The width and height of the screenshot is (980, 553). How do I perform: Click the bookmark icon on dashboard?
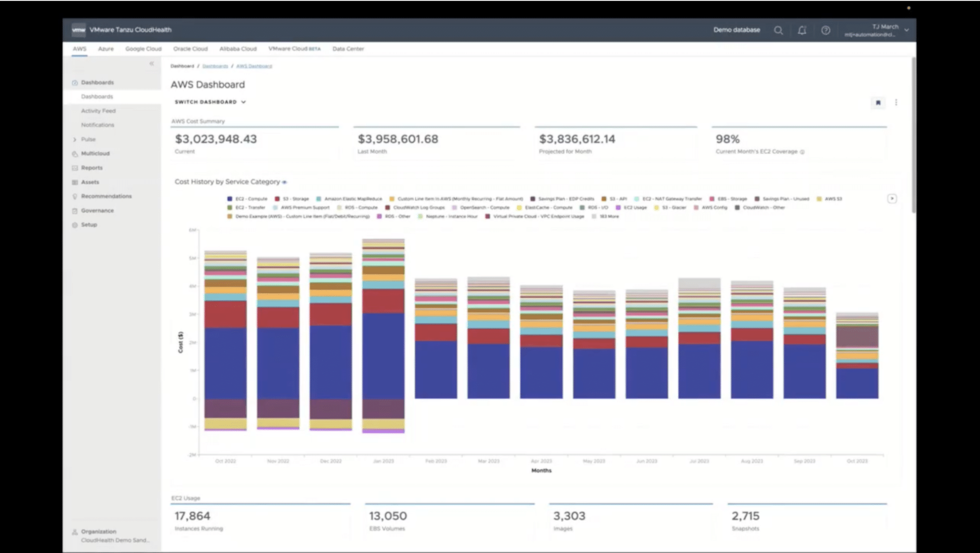(x=878, y=102)
